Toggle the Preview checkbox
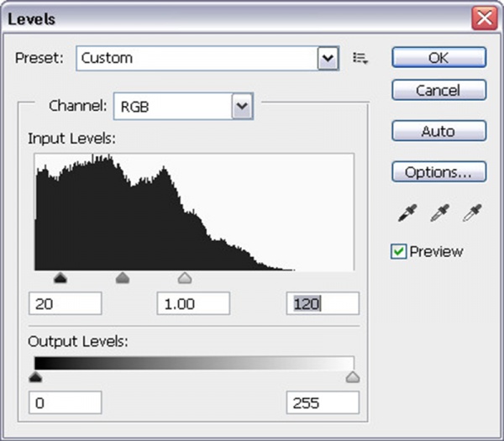This screenshot has width=504, height=441. click(x=398, y=251)
